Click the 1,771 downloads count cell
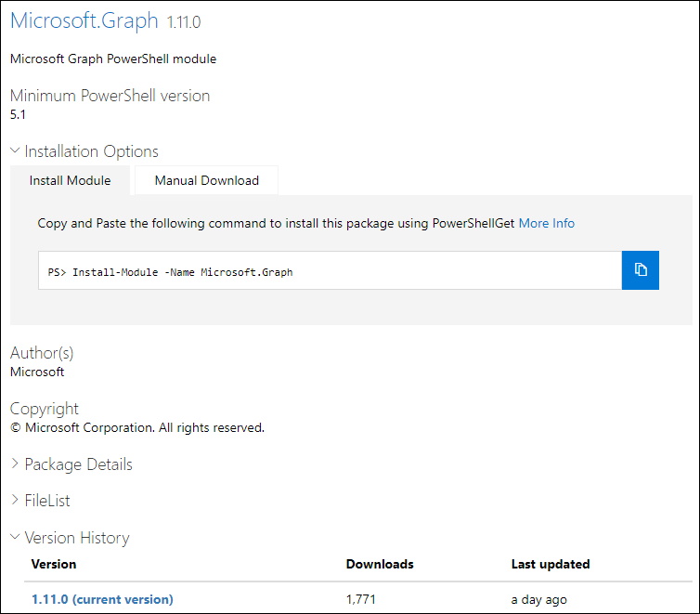This screenshot has width=700, height=614. 361,599
